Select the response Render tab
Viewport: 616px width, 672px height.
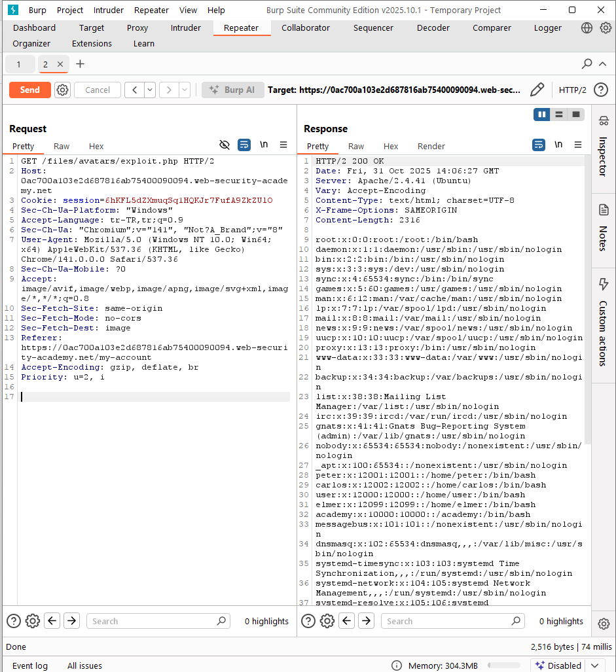point(431,146)
